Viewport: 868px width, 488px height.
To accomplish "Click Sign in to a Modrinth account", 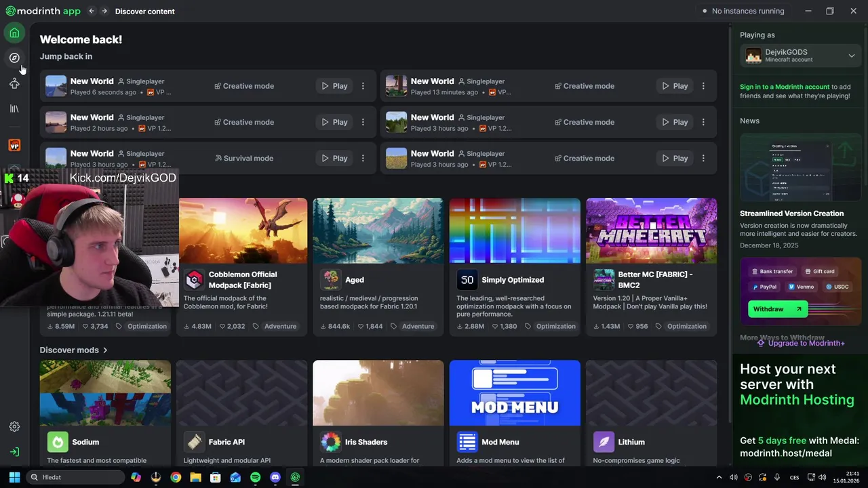I will tap(785, 87).
